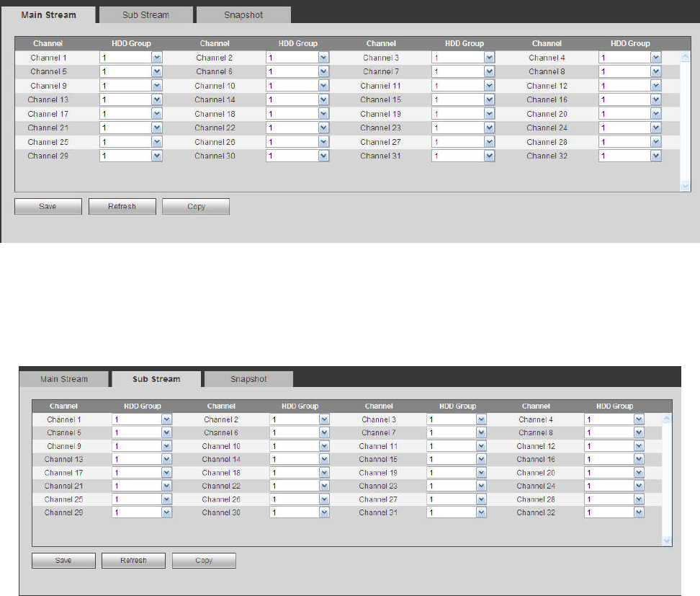Click 'Channel 11' label in Sub Stream table
The height and width of the screenshot is (596, 700).
point(378,446)
